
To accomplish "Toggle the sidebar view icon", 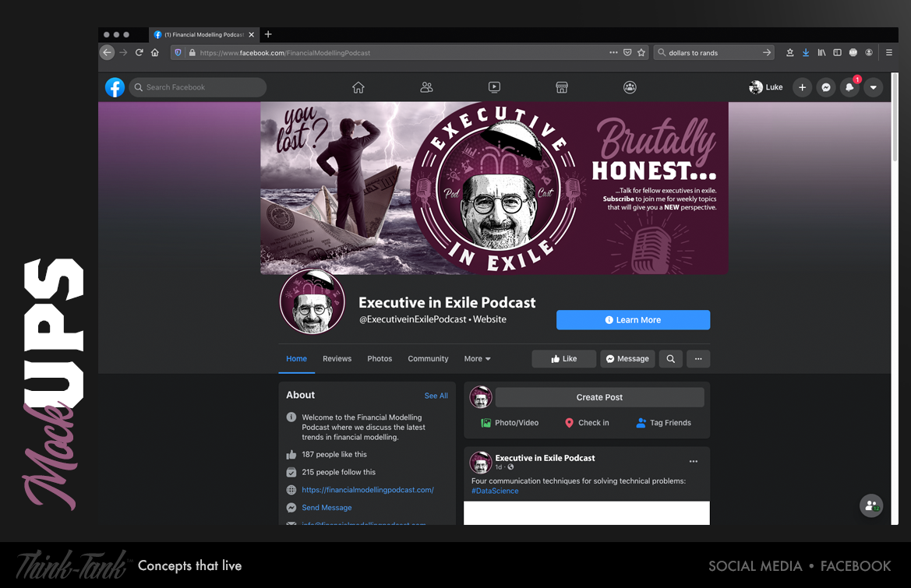I will 837,53.
